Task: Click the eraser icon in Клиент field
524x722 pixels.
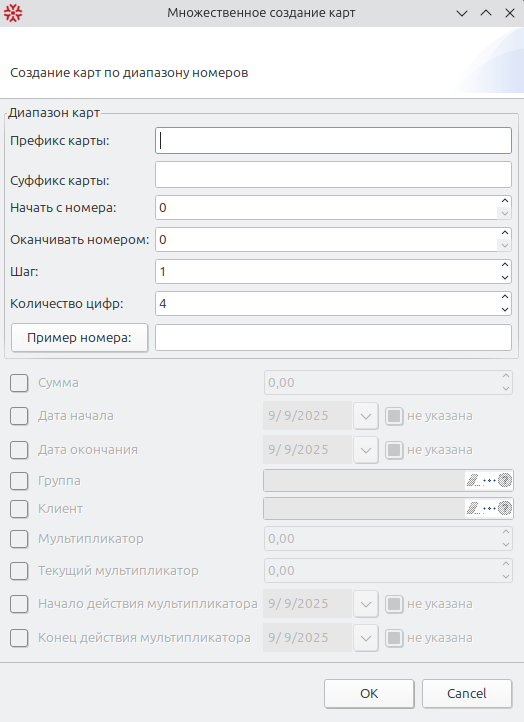Action: pos(473,508)
